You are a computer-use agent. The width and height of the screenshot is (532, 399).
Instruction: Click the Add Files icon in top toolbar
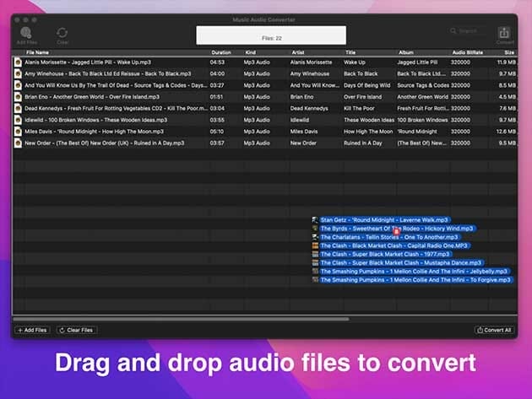pyautogui.click(x=25, y=32)
